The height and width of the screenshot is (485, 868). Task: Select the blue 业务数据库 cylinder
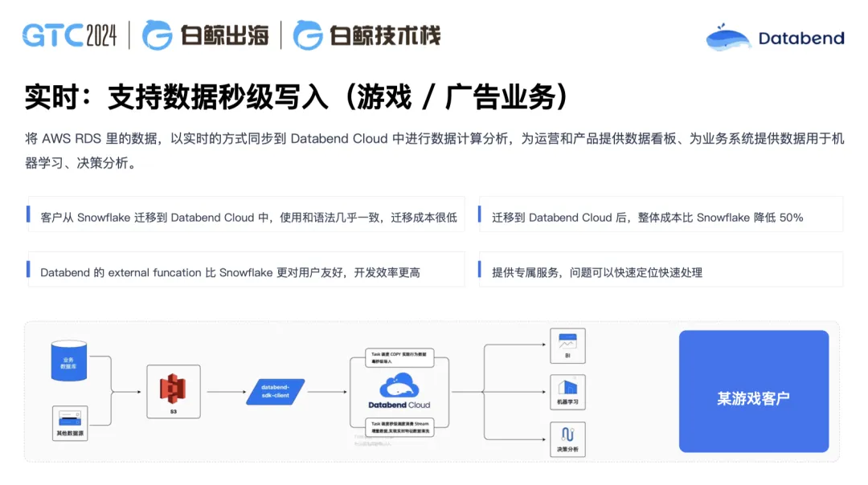[x=68, y=361]
